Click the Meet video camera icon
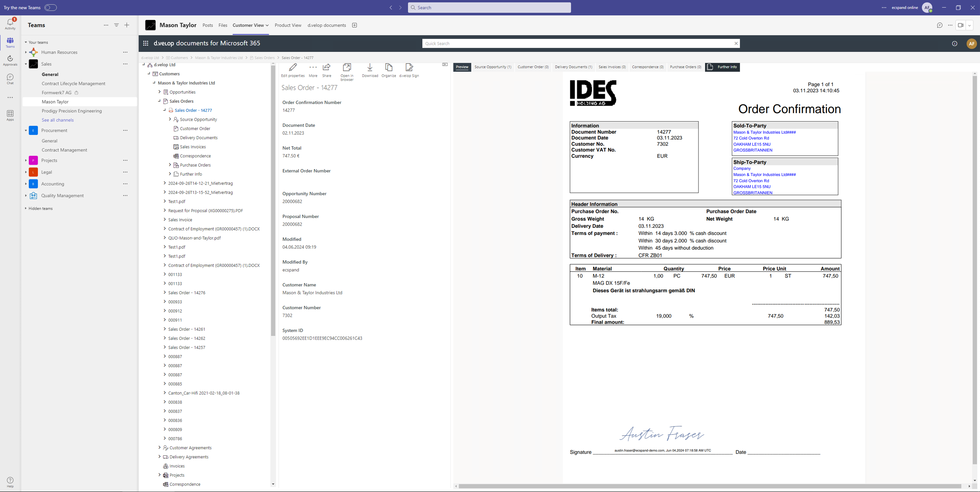This screenshot has width=980, height=492. click(x=961, y=25)
